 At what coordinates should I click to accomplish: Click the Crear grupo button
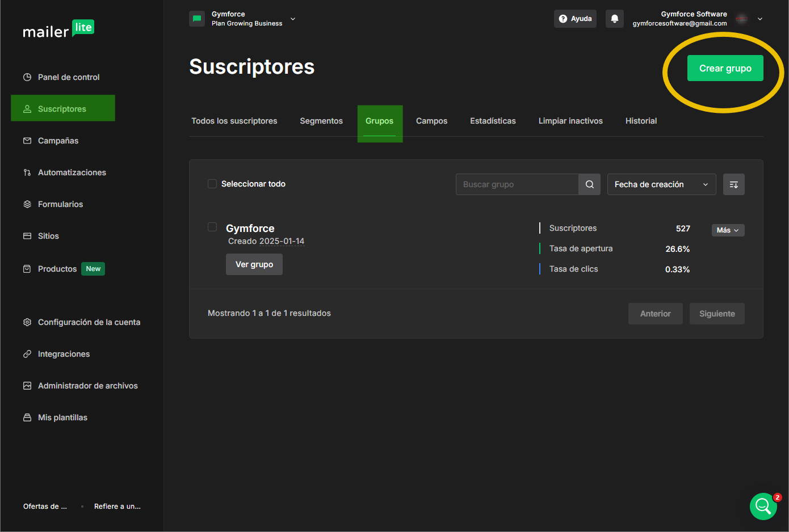point(725,68)
